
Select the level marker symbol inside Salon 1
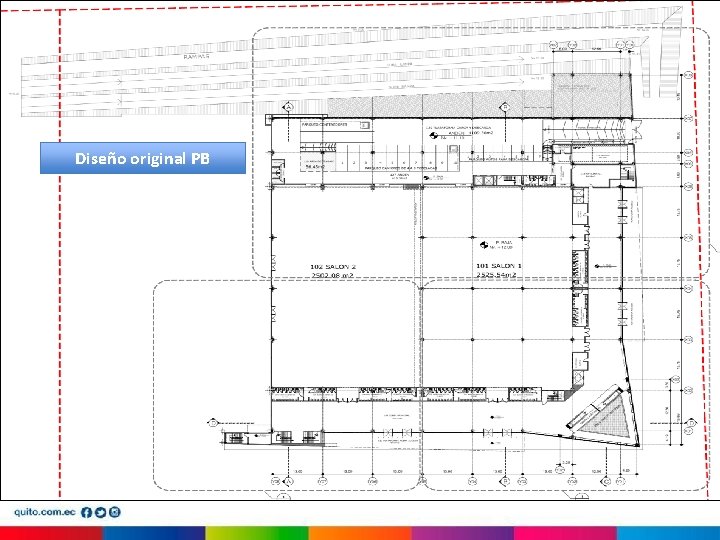[x=484, y=245]
